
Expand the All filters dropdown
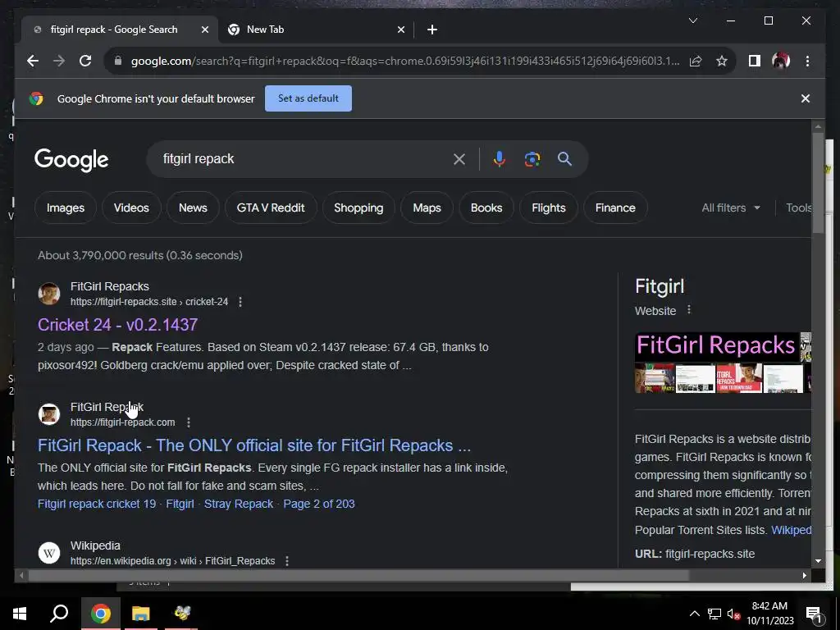tap(731, 208)
